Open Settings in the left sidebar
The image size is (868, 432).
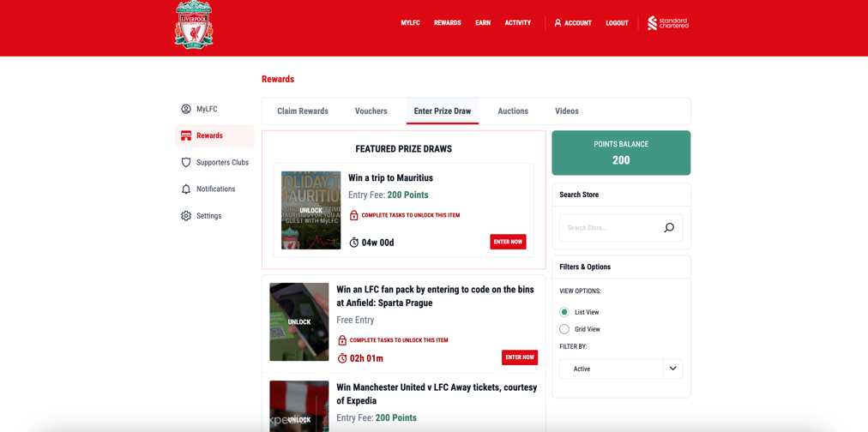point(214,216)
